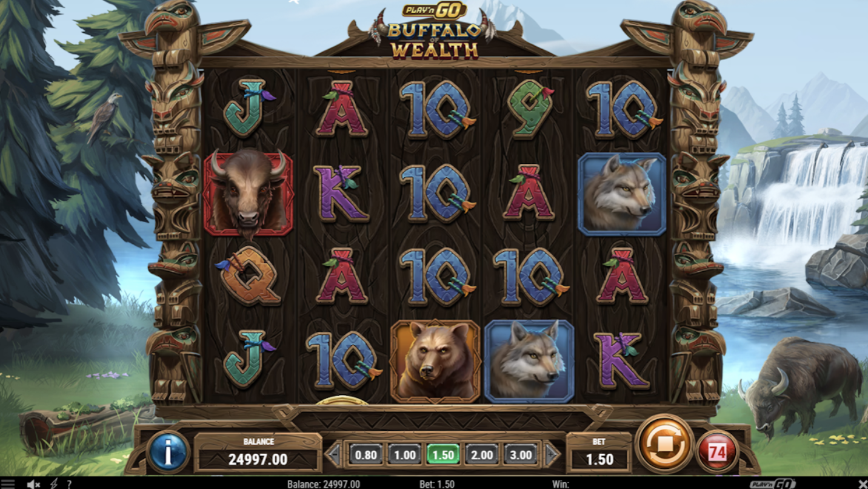Select the 3.00 bet value
The width and height of the screenshot is (868, 489).
tap(521, 454)
